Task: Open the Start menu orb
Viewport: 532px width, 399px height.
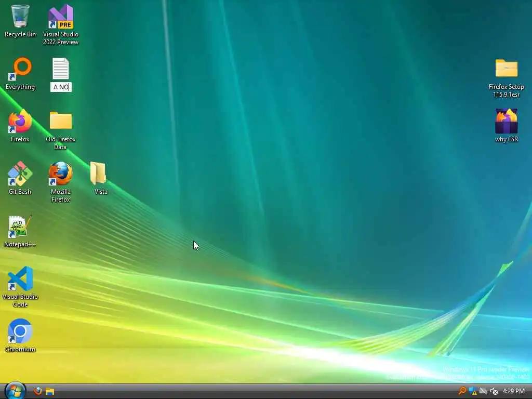Action: [15, 391]
